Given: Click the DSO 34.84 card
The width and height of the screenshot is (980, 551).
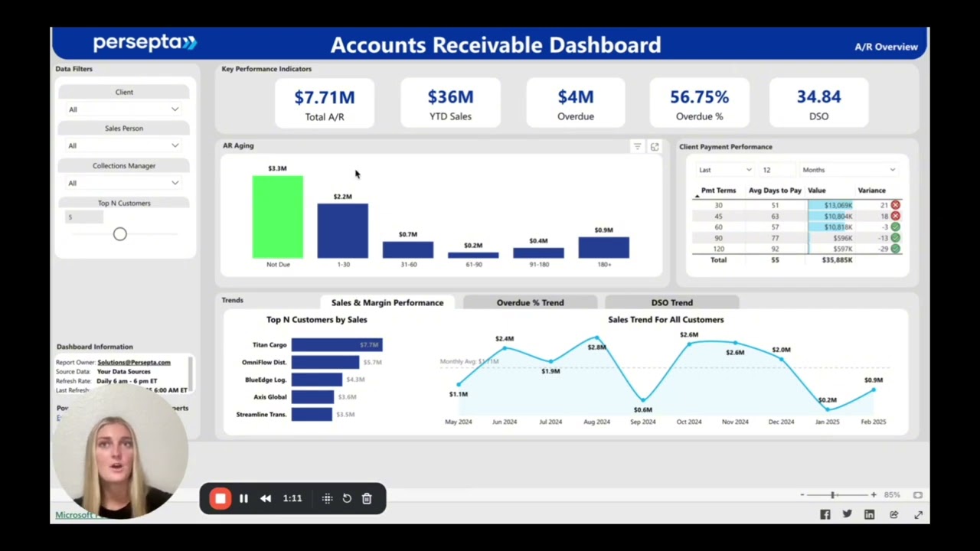Looking at the screenshot, I should pyautogui.click(x=819, y=103).
